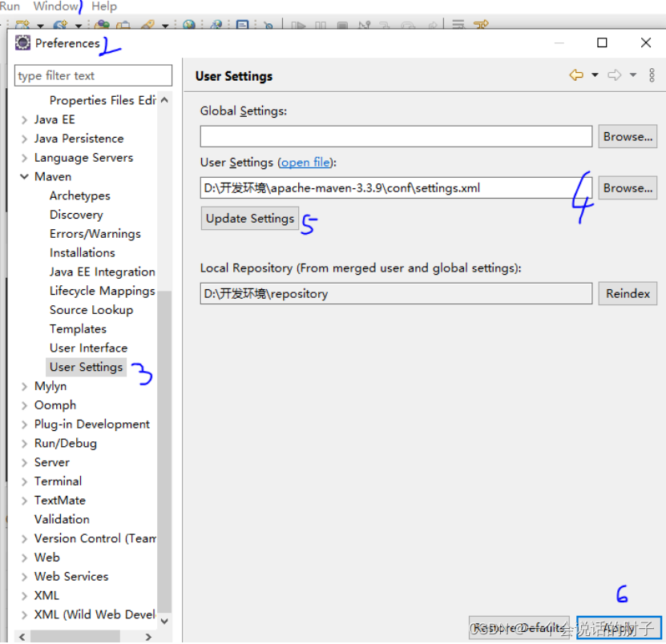Screen dimensions: 666x644
Task: Select Properties Files Editor item
Action: [103, 101]
